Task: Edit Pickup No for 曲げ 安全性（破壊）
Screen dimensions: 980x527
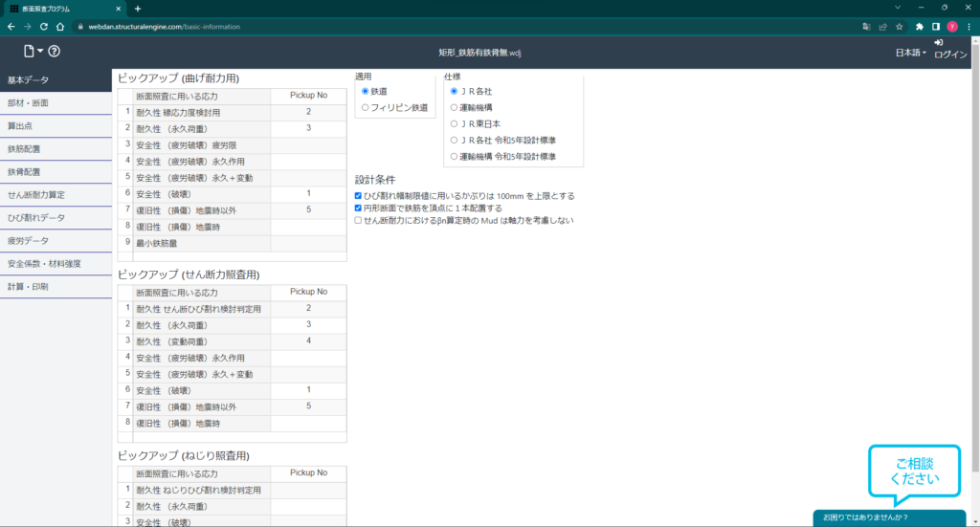Action: [x=309, y=194]
